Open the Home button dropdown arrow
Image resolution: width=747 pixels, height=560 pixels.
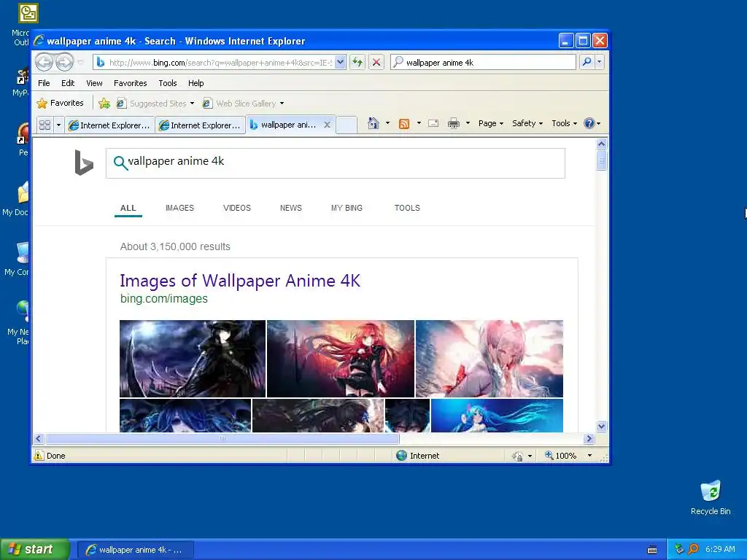tap(387, 123)
